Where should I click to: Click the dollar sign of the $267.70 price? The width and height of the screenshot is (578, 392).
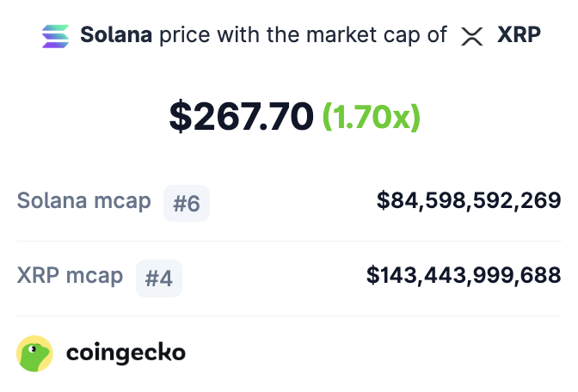pyautogui.click(x=181, y=116)
